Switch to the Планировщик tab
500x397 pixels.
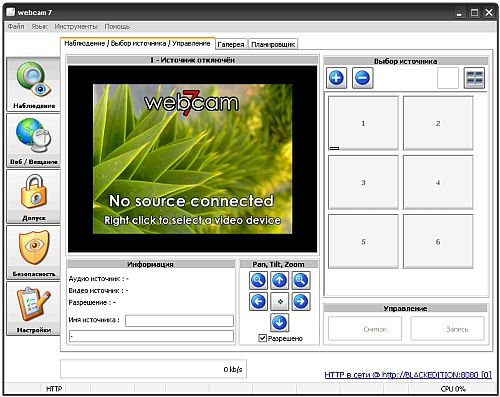tap(273, 44)
